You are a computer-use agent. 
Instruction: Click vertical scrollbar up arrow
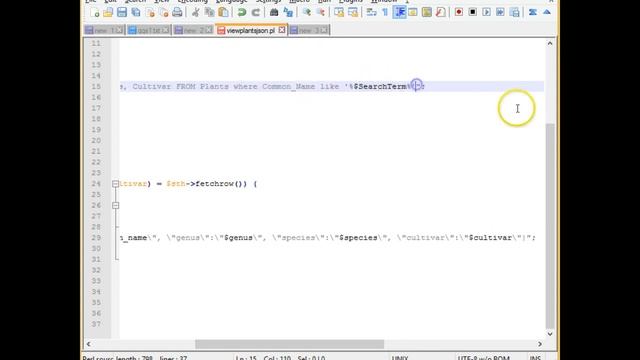pos(550,43)
